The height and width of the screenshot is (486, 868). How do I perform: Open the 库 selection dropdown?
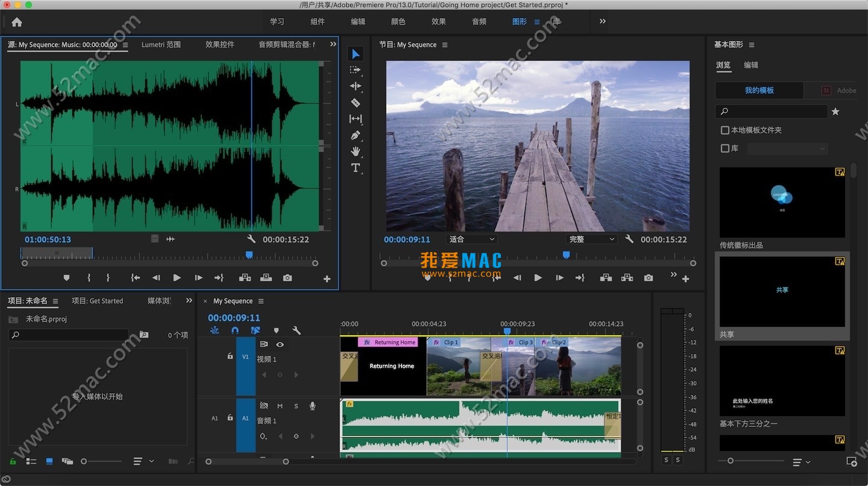(788, 148)
